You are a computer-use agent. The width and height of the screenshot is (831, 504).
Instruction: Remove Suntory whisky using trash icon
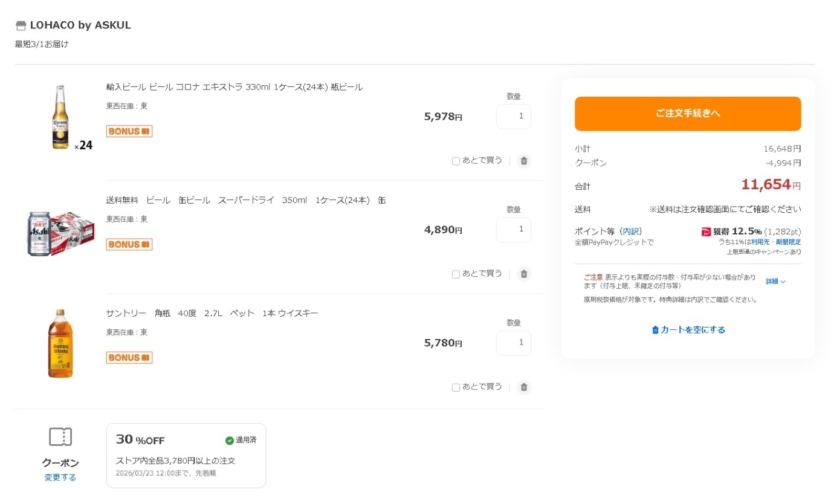click(x=524, y=387)
